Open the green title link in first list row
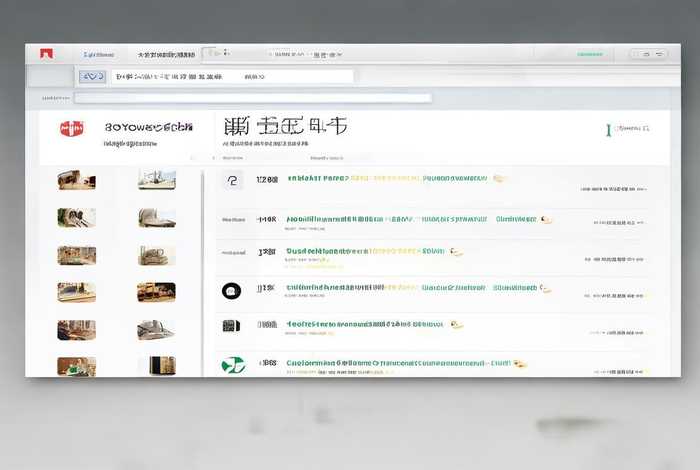Image resolution: width=700 pixels, height=470 pixels. click(318, 179)
